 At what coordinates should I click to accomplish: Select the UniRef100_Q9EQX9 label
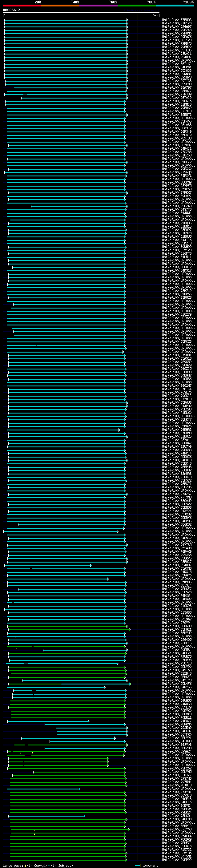pyautogui.click(x=176, y=108)
